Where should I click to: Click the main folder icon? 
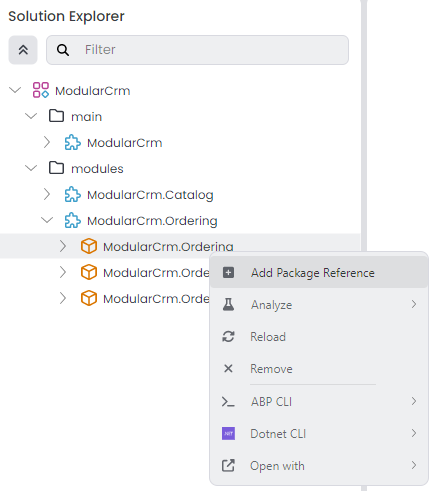click(56, 116)
